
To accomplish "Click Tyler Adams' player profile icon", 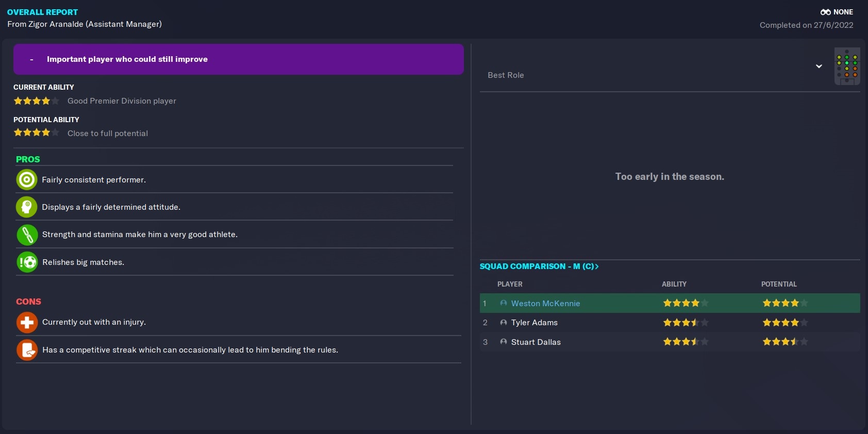I will pyautogui.click(x=503, y=322).
